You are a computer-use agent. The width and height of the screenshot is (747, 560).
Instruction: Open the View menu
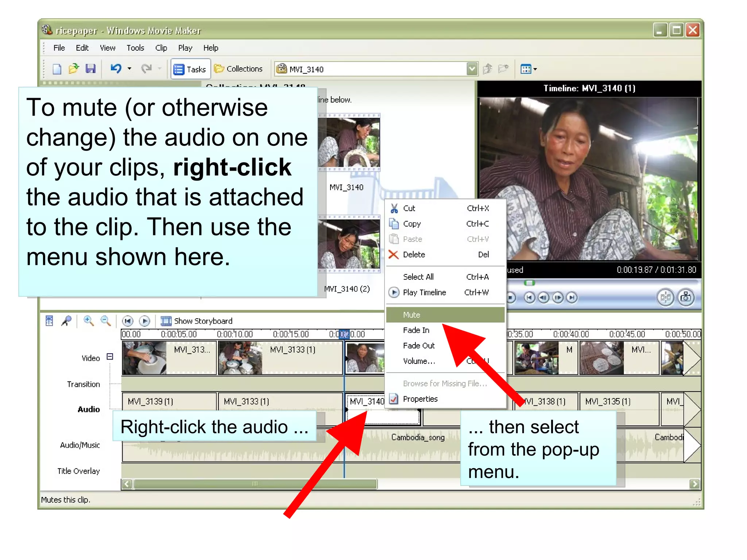(108, 48)
